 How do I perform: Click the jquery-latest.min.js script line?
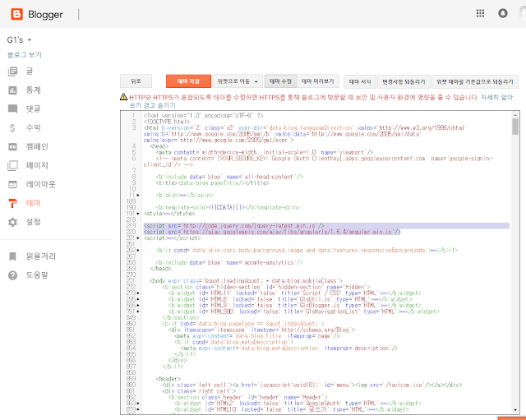click(233, 226)
